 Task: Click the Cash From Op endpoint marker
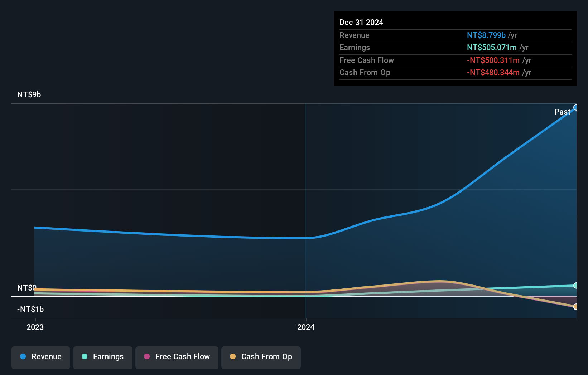click(575, 307)
